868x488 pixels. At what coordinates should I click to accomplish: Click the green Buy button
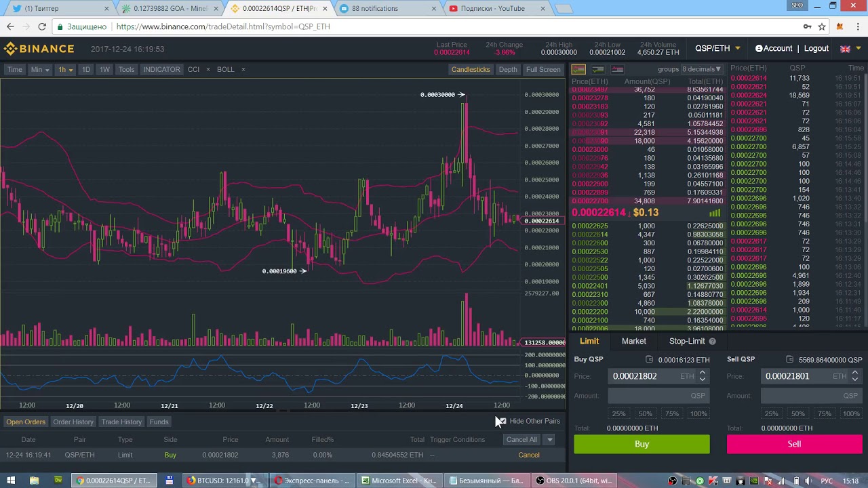pos(642,444)
